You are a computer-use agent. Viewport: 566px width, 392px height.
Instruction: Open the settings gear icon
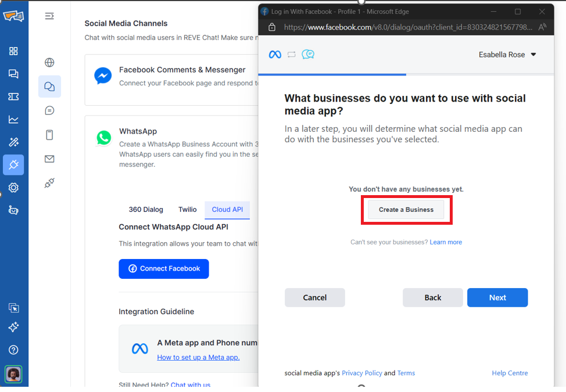[x=13, y=188]
